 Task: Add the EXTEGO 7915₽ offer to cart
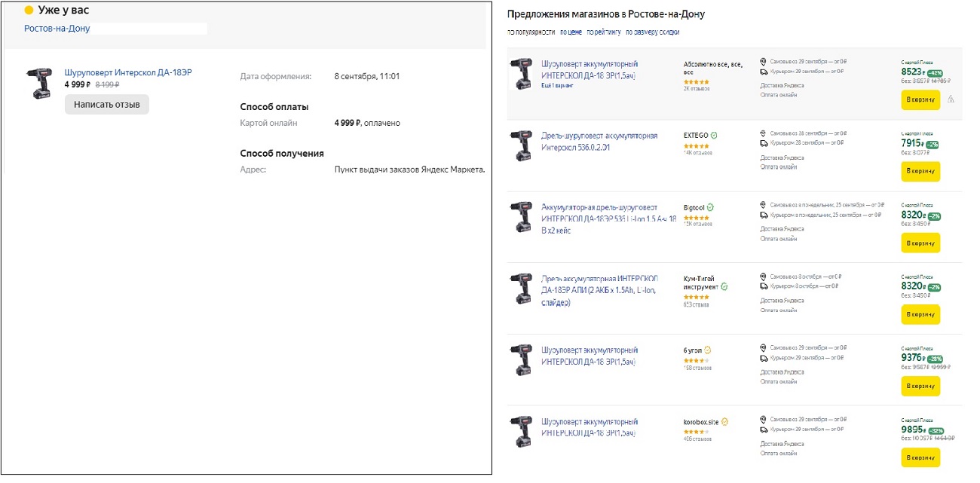click(920, 171)
